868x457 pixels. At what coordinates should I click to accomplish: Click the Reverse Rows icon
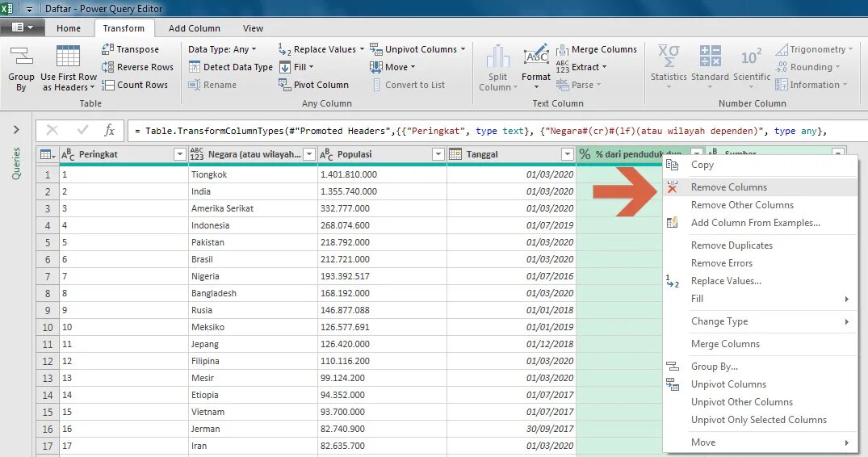click(x=108, y=67)
